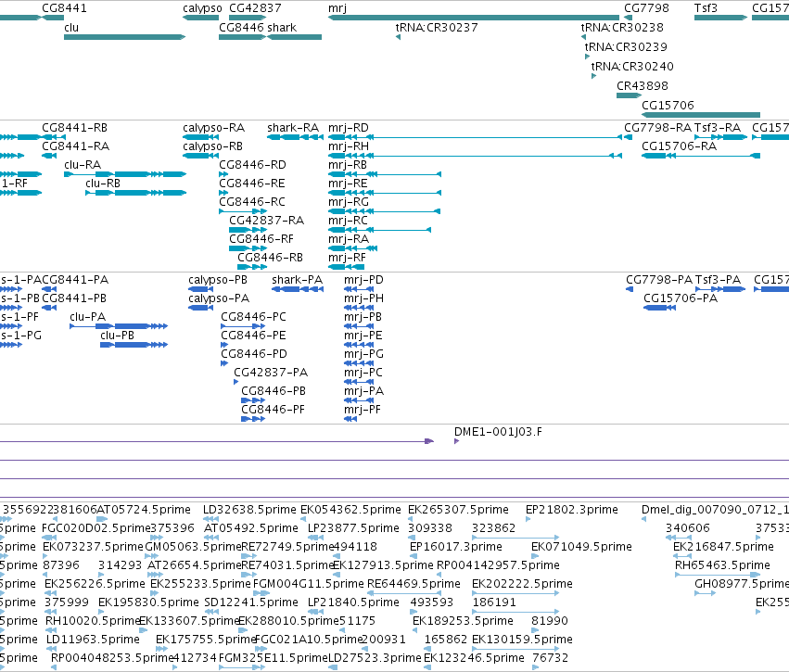The height and width of the screenshot is (672, 789).
Task: Select tRNA:CR30238 feature
Action: 583,37
